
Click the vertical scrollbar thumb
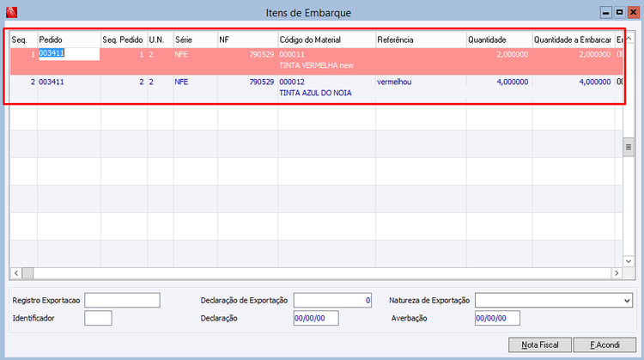[x=629, y=147]
